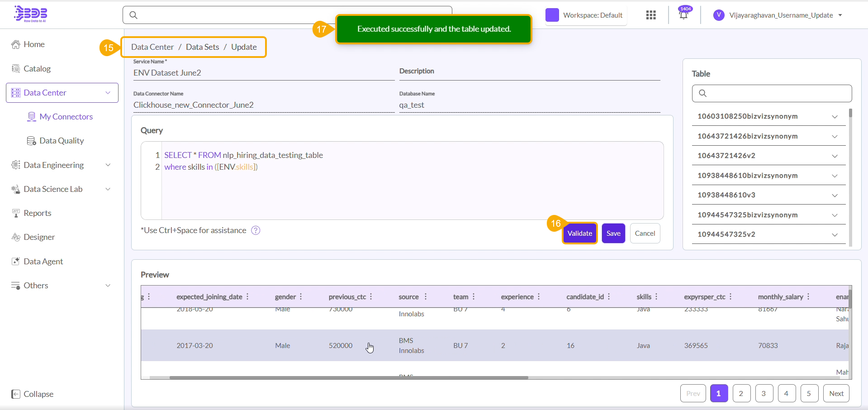Click the Save button
The height and width of the screenshot is (410, 868).
tap(613, 234)
